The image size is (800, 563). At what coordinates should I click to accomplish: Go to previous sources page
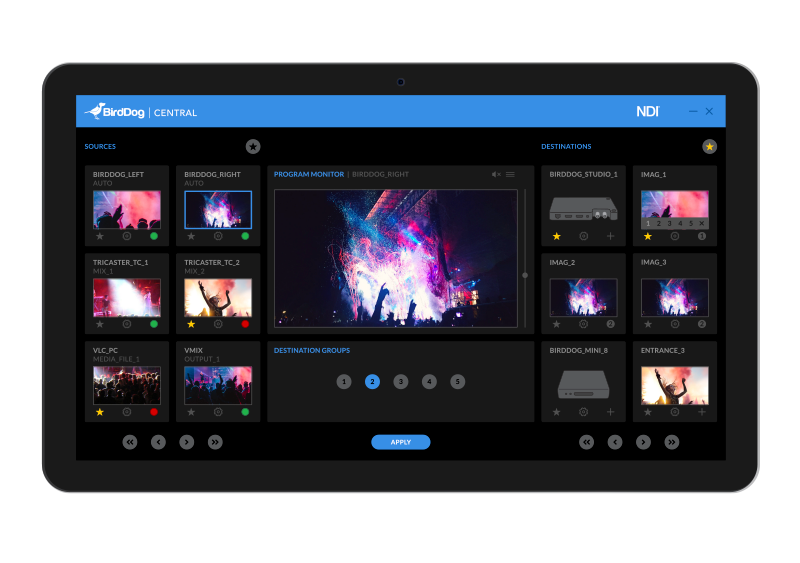[x=158, y=442]
